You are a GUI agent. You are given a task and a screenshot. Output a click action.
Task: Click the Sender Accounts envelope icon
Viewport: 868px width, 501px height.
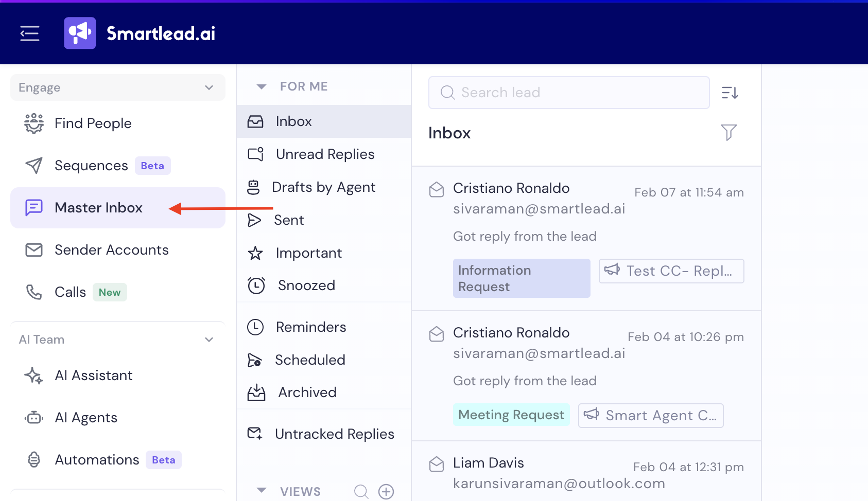34,250
